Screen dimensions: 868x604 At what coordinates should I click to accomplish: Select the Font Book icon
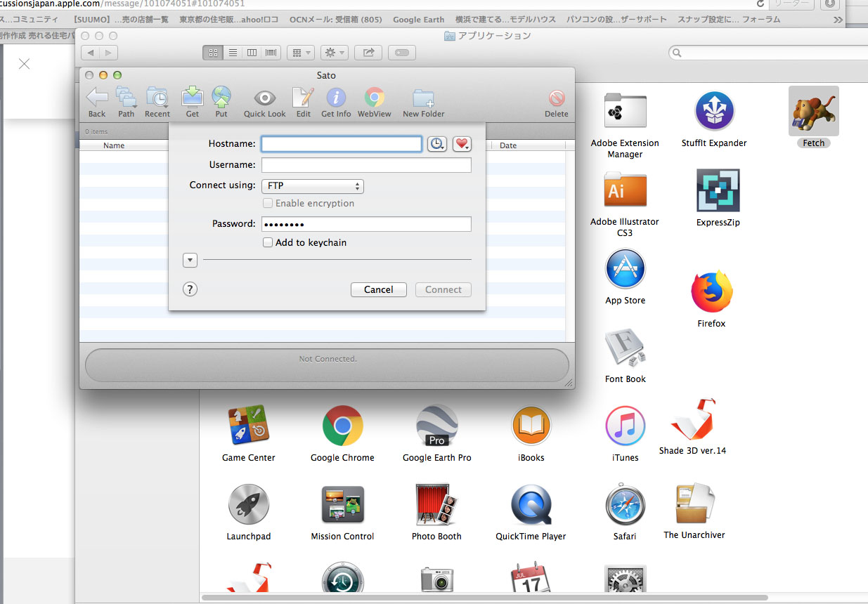626,347
